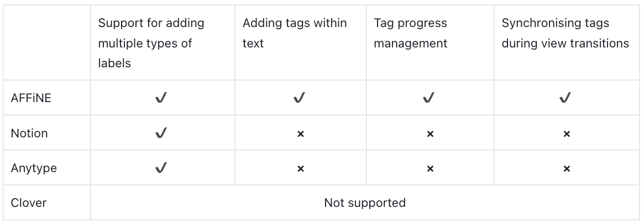The image size is (644, 224).
Task: Click Anytype's checkmark for multiple label types
Action: click(x=161, y=168)
